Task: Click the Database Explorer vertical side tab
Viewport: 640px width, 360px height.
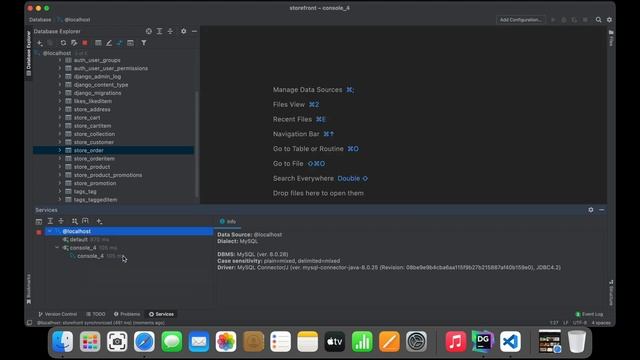Action: tap(29, 53)
